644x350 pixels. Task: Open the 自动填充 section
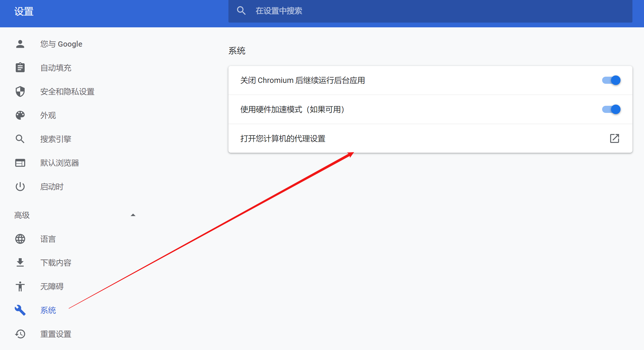(56, 68)
